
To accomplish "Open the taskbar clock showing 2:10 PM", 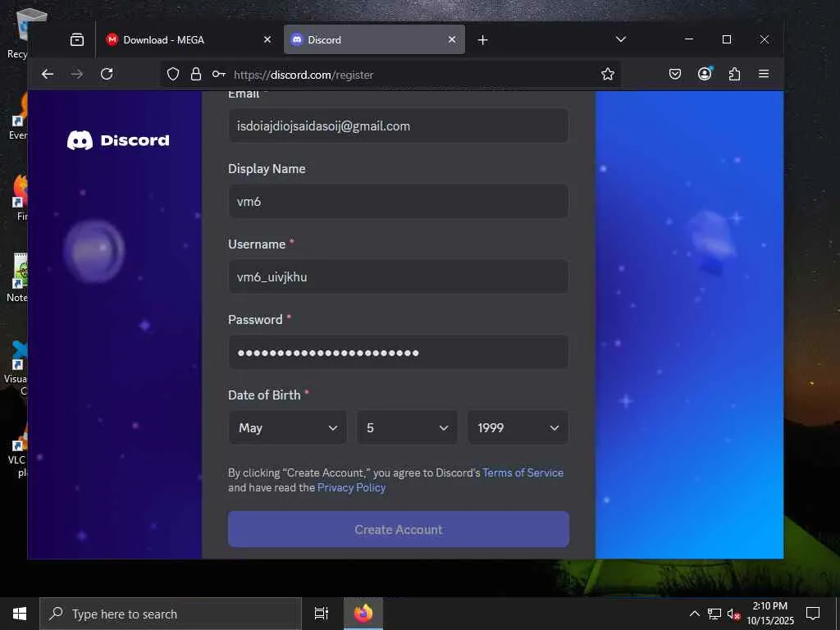I will click(770, 614).
